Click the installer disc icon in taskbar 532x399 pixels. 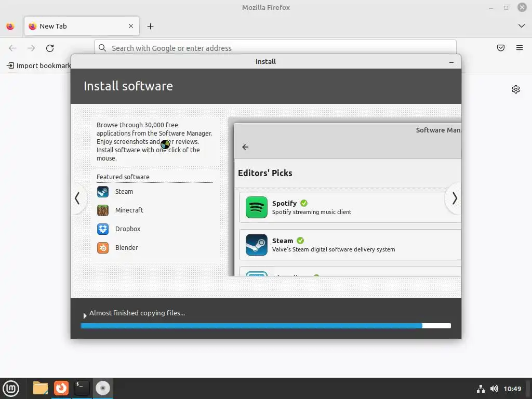click(103, 388)
